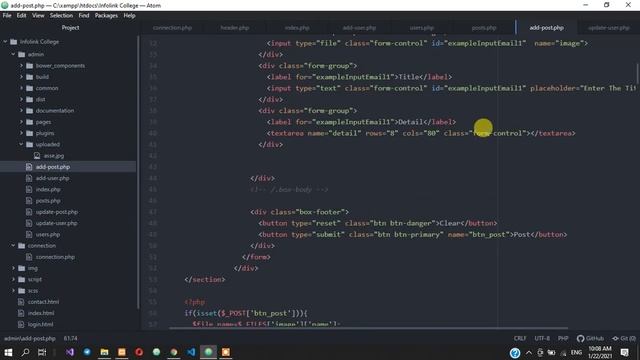The width and height of the screenshot is (640, 360).
Task: Click the add-user.php file icon in tree
Action: click(29, 178)
